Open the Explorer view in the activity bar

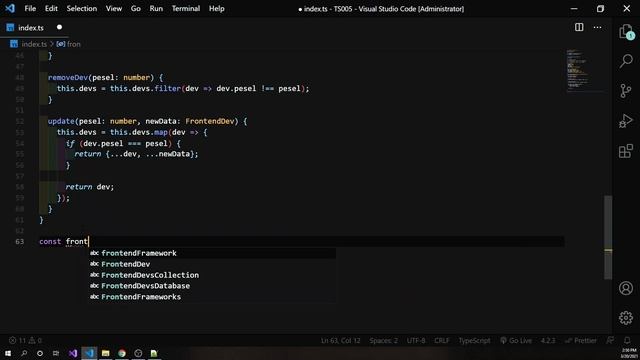click(x=626, y=31)
